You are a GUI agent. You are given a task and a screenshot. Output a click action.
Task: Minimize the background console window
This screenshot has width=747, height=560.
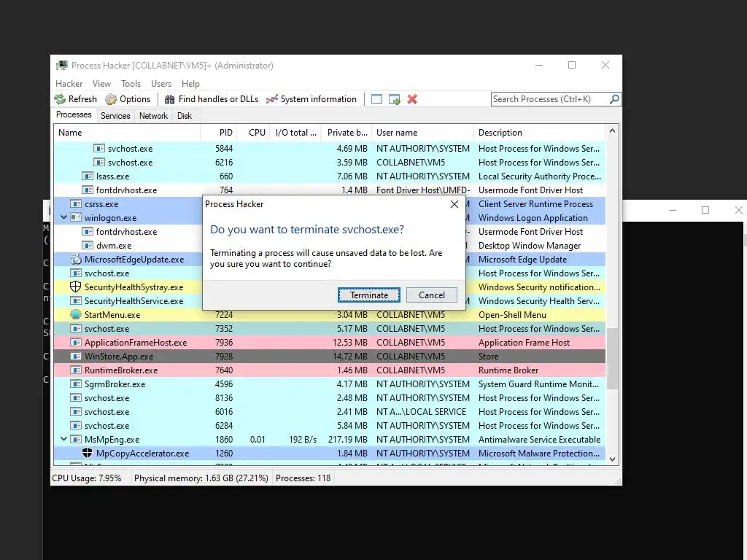[673, 210]
